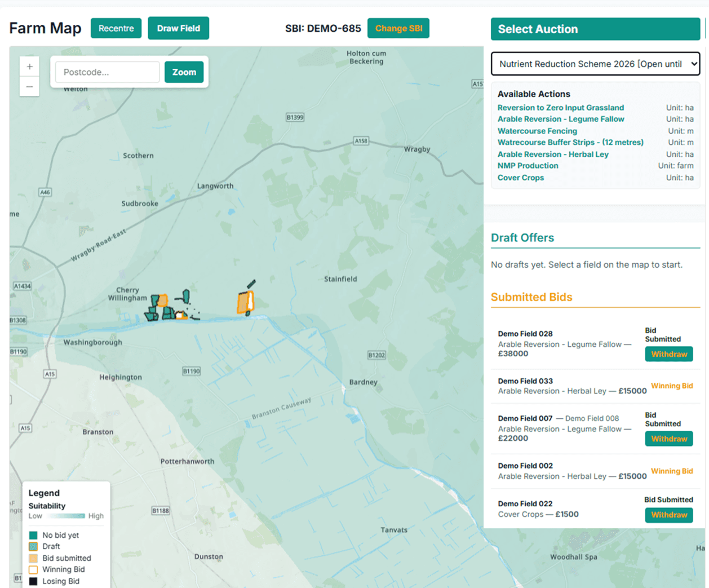The image size is (709, 588).
Task: Change the SBI number
Action: pos(398,28)
